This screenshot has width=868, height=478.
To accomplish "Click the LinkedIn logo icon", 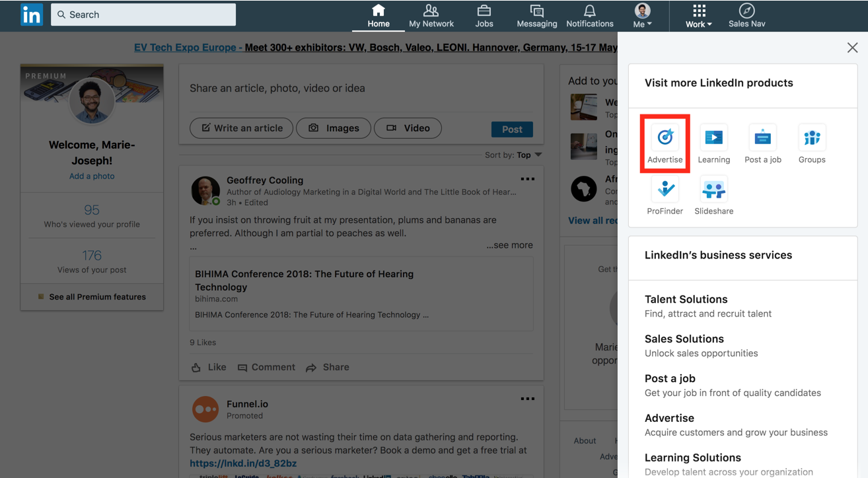I will [31, 15].
